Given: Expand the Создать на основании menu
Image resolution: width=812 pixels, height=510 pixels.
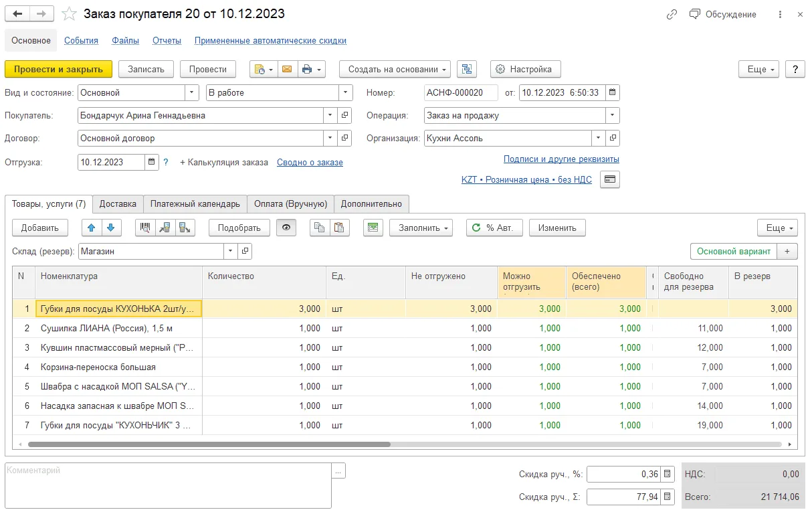Looking at the screenshot, I should pyautogui.click(x=395, y=69).
